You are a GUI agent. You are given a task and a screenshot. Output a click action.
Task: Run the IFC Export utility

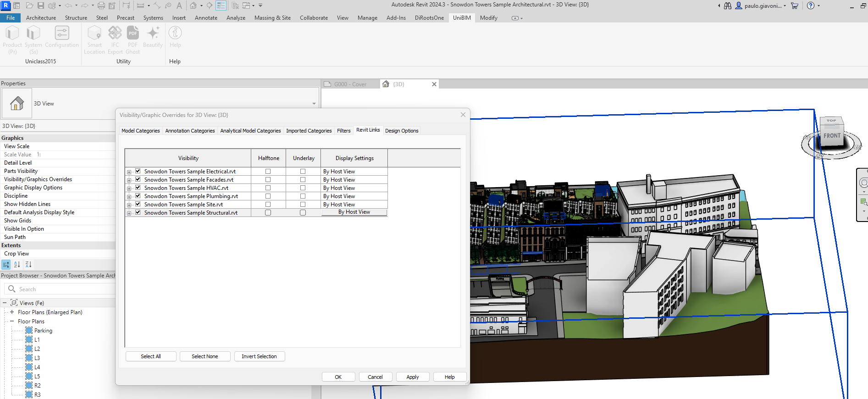[x=115, y=40]
